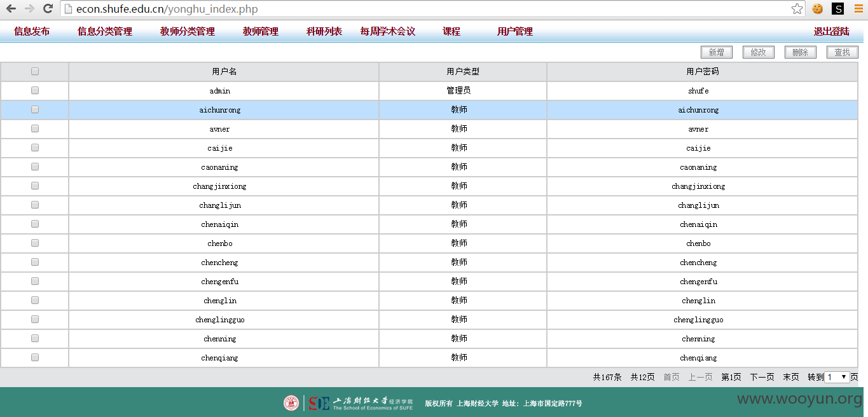Check the box for user admin
Image resolution: width=868 pixels, height=417 pixels.
[35, 90]
